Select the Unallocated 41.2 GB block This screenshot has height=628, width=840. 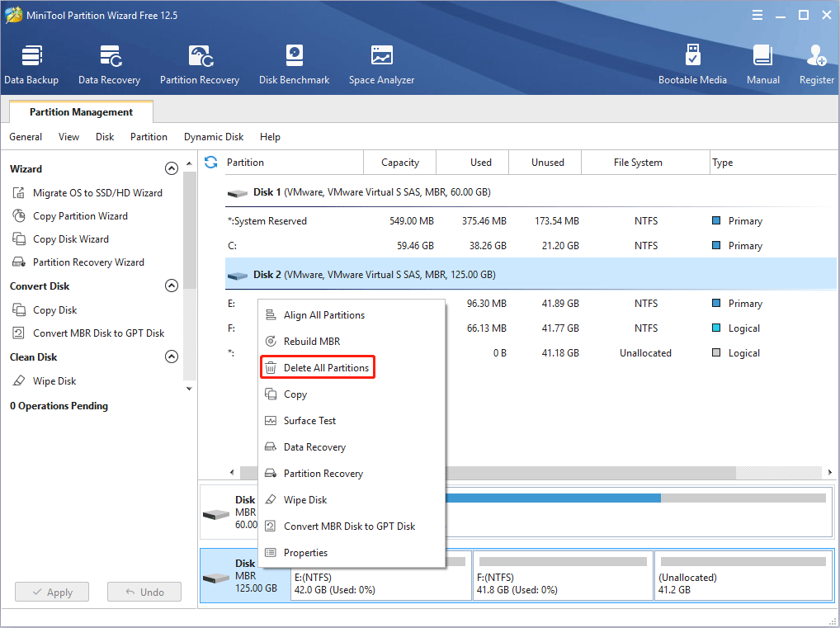743,576
